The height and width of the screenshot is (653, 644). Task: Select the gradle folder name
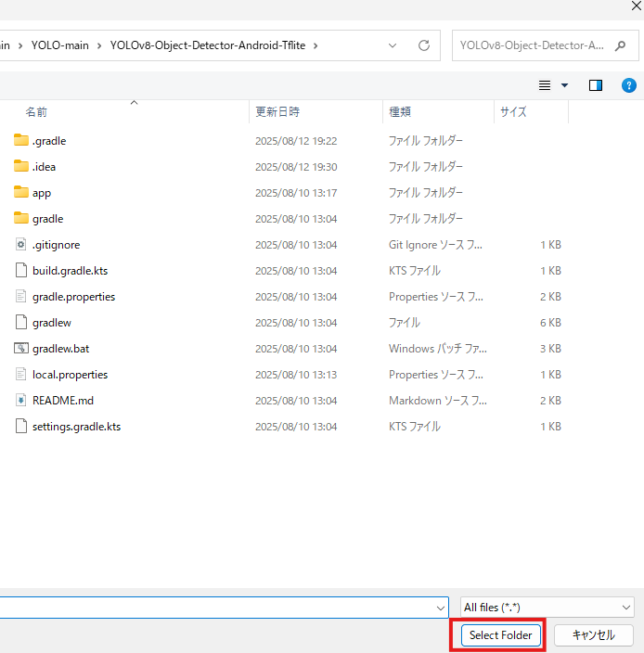pyautogui.click(x=48, y=219)
